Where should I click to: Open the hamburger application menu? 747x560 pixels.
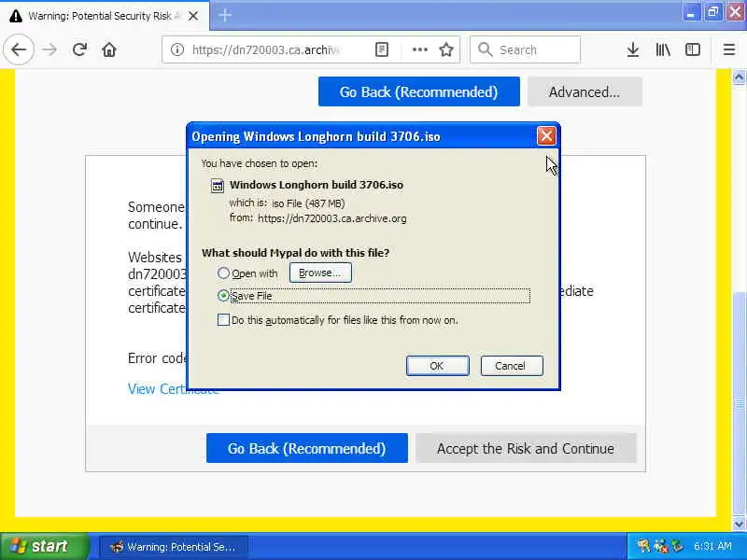(729, 49)
